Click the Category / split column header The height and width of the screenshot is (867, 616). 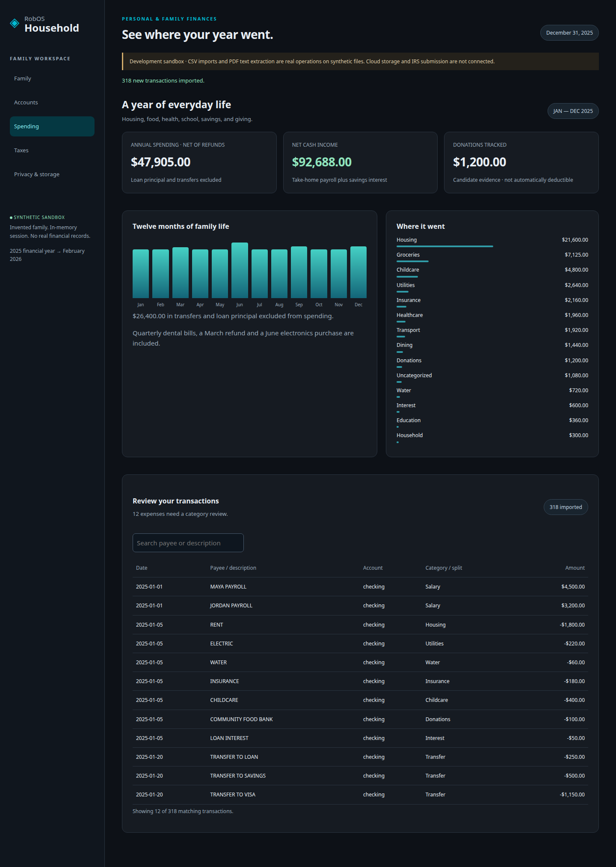(444, 568)
